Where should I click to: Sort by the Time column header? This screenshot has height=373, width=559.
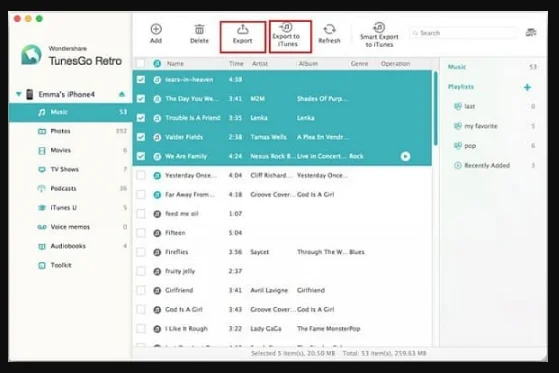point(236,64)
